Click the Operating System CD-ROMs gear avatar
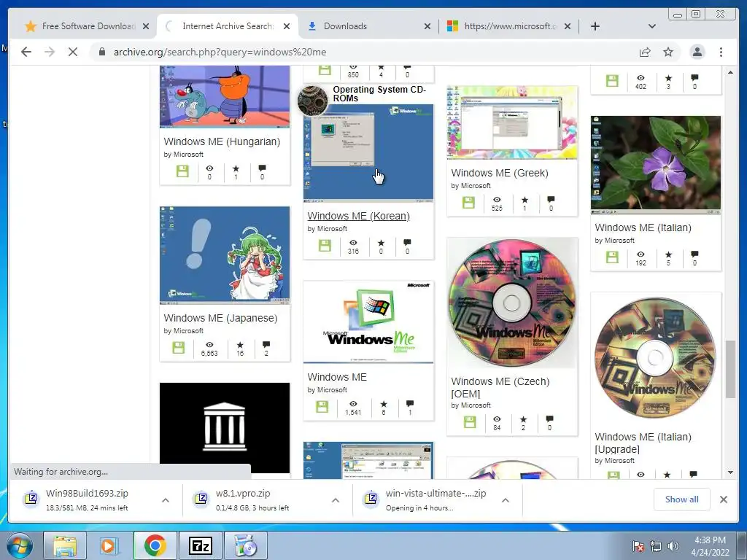The height and width of the screenshot is (560, 747). (x=312, y=101)
